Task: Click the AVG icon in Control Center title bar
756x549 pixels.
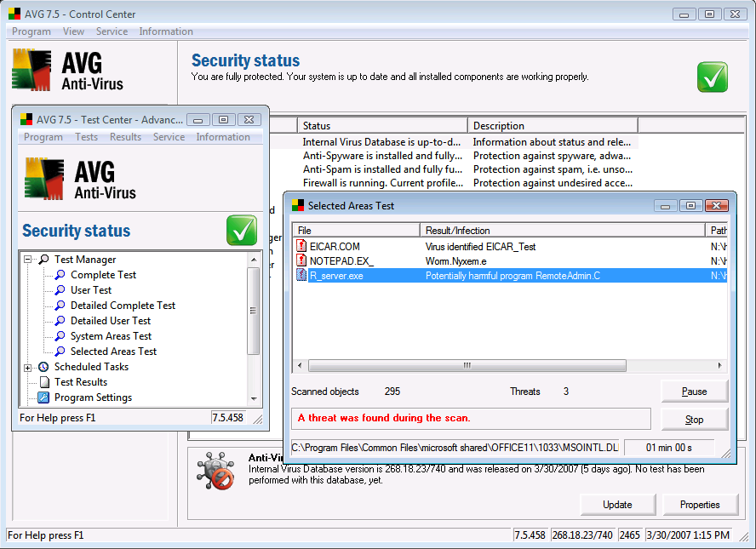Action: 14,14
